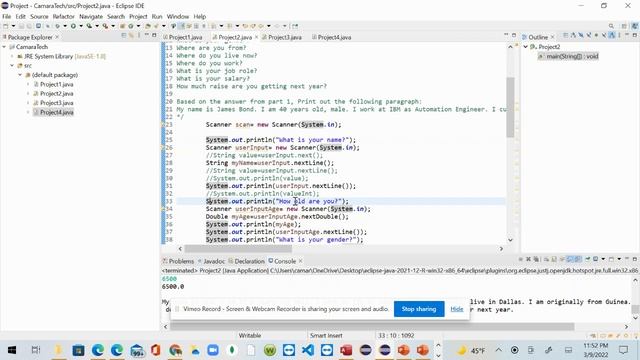
Task: Toggle the console Scroll Lock icon
Action: (x=554, y=259)
